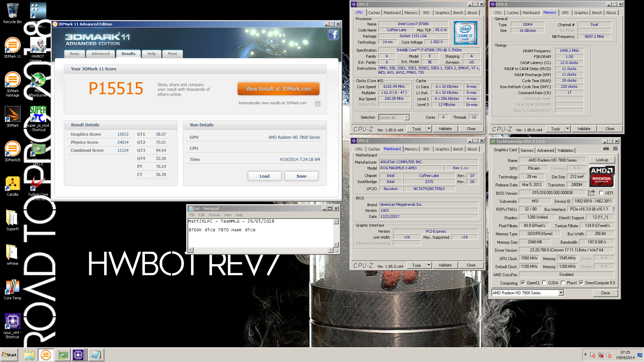Open the Format menu in Notepad
The width and height of the screenshot is (644, 362).
(214, 215)
